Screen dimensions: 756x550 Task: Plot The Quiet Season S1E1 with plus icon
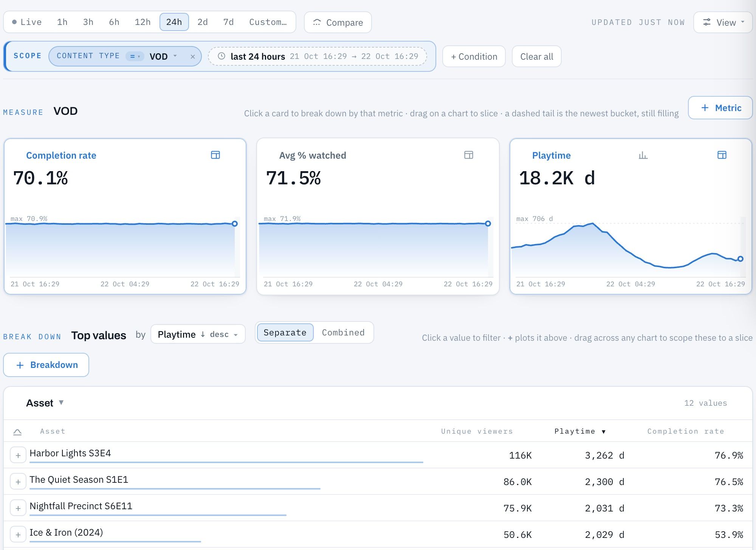(18, 482)
